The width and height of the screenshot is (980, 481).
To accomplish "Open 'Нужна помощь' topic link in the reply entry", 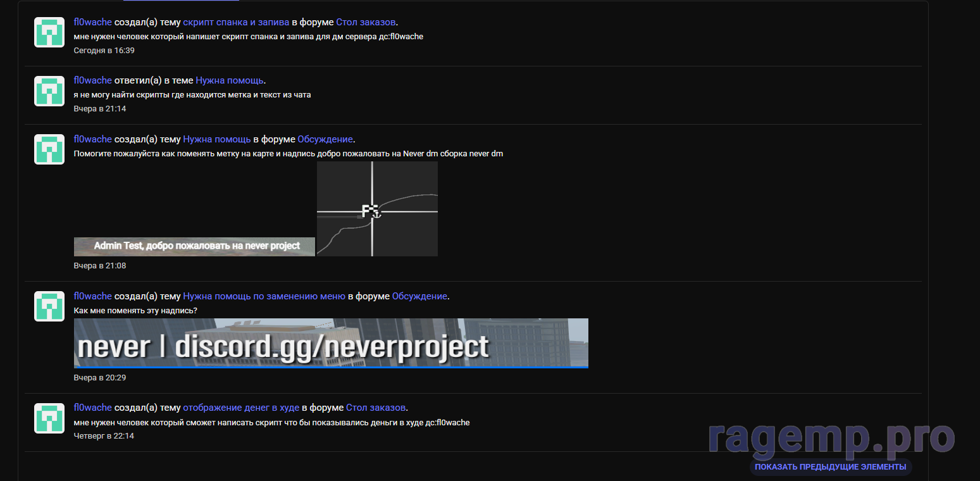I will click(x=229, y=80).
